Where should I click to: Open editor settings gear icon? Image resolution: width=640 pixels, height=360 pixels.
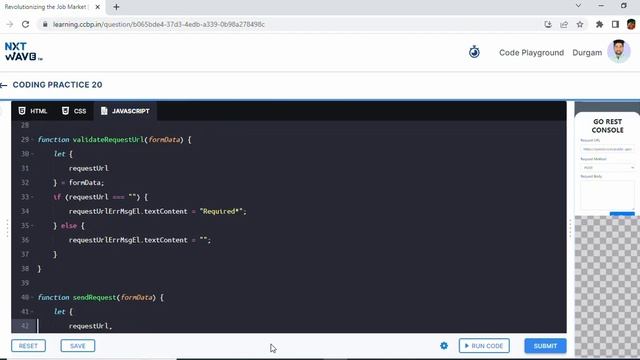444,346
